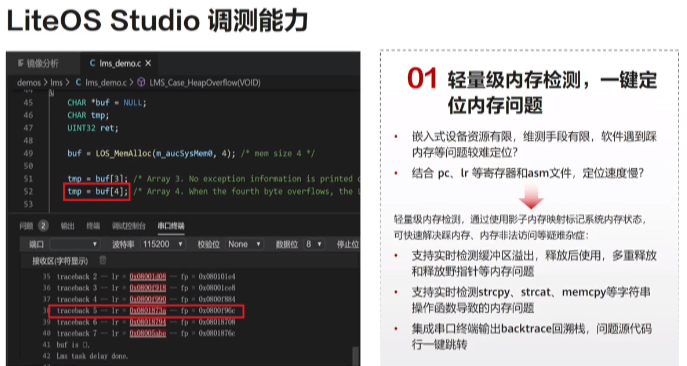
Task: Click the serial terminal vertical scrollbar
Action: coord(355,356)
